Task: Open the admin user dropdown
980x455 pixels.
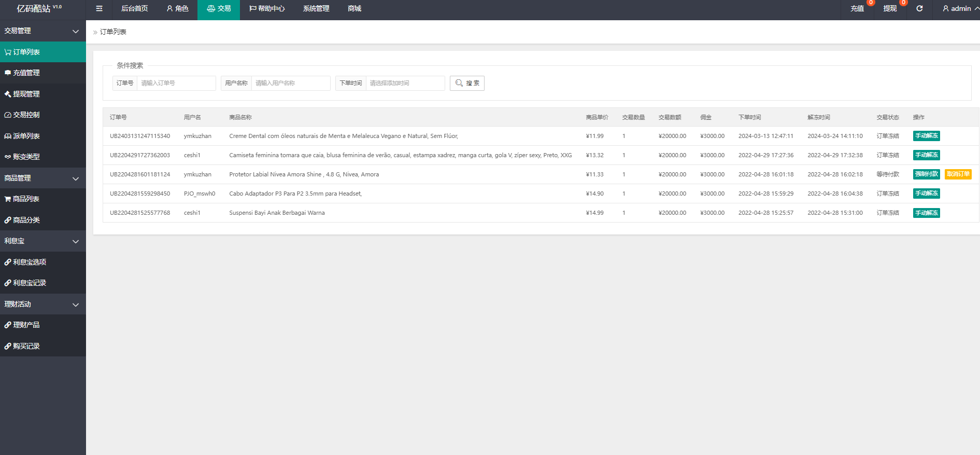Action: 960,9
